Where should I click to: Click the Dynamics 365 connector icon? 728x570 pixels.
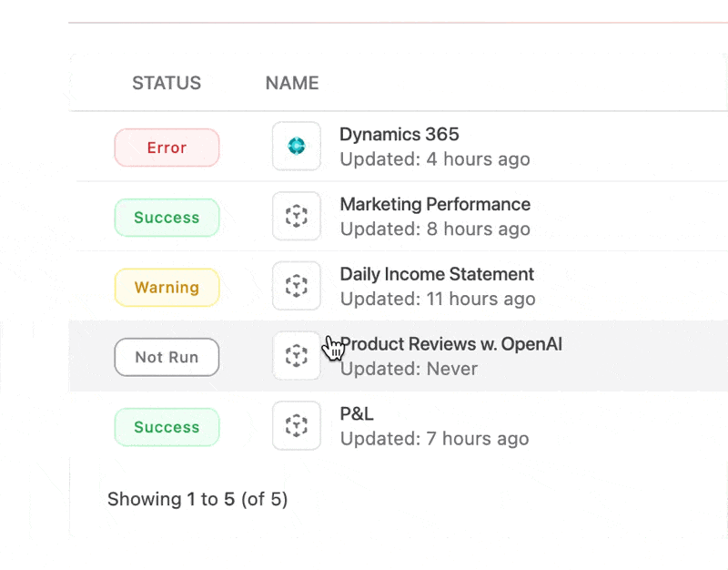pyautogui.click(x=296, y=146)
